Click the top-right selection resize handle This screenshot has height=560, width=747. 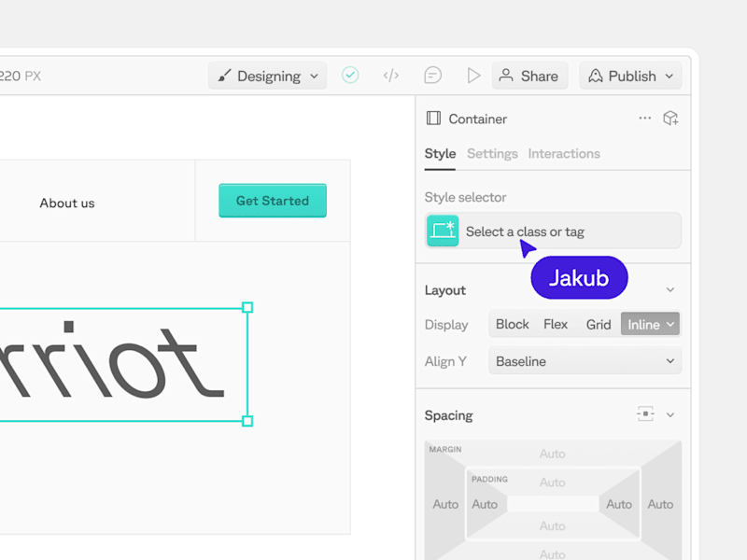[247, 308]
